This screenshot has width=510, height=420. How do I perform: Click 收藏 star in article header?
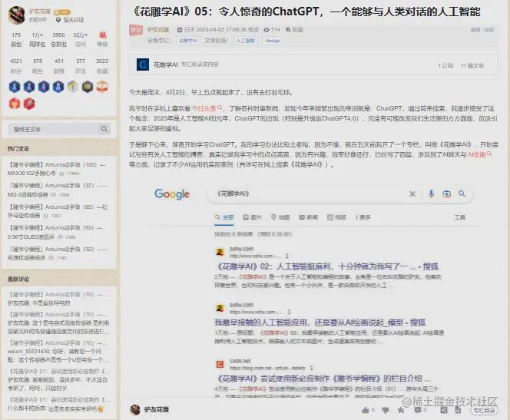(294, 30)
